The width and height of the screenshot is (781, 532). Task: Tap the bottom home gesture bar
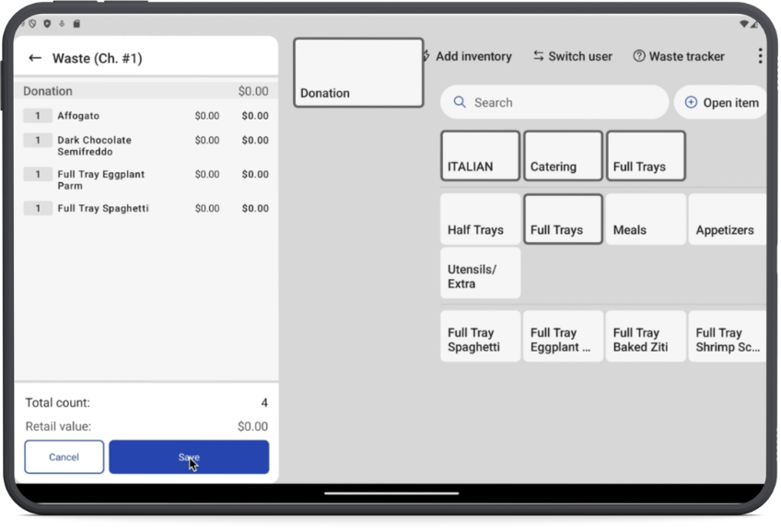(x=391, y=493)
